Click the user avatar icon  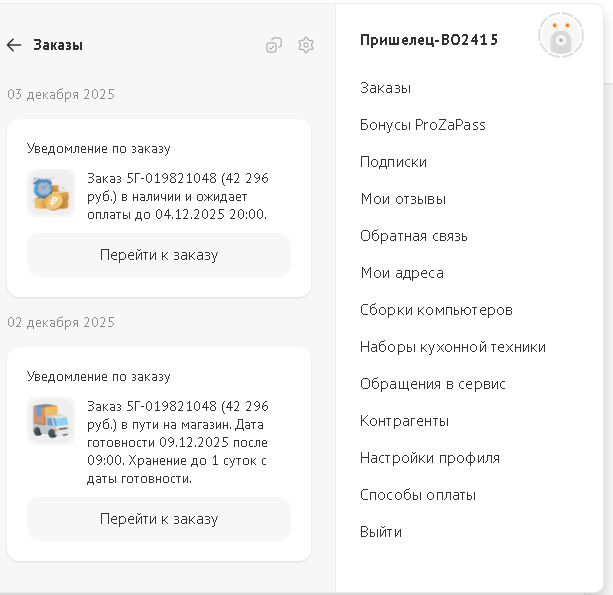(560, 38)
